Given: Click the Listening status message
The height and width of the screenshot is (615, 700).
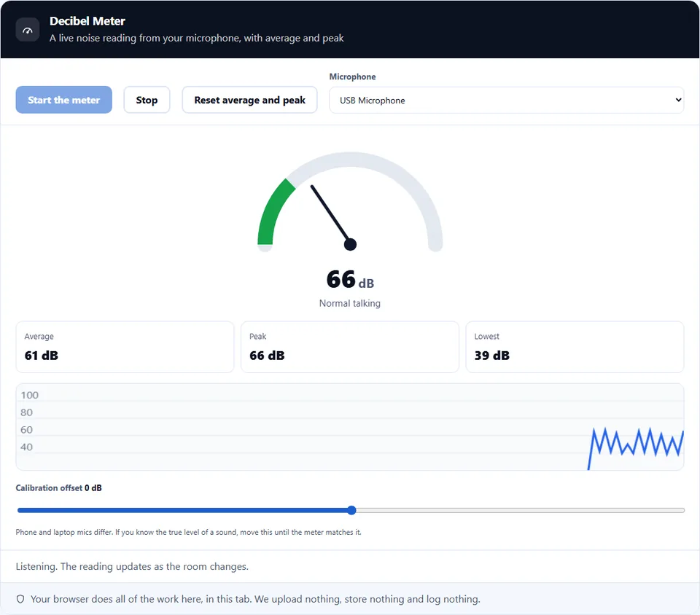Looking at the screenshot, I should (x=132, y=566).
